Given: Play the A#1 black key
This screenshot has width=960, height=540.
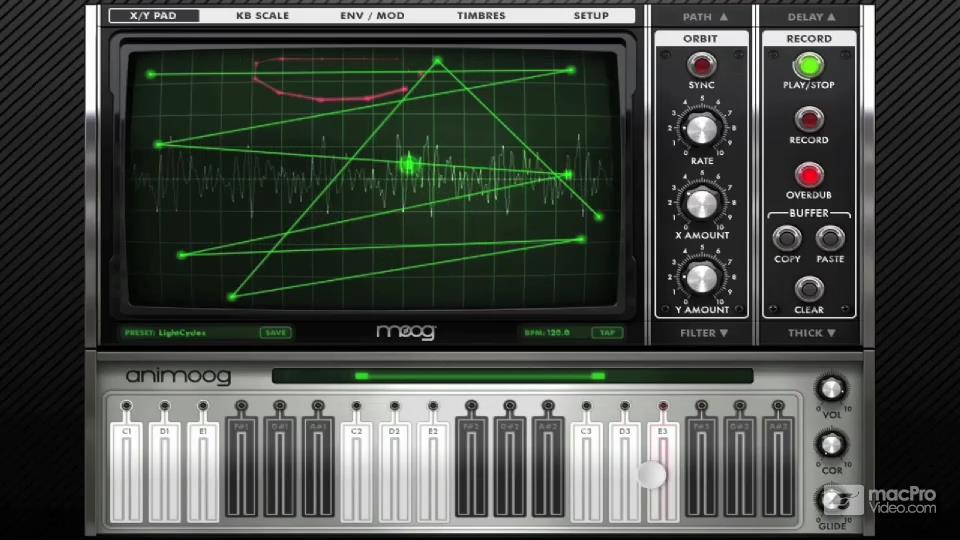Looking at the screenshot, I should pyautogui.click(x=318, y=467).
